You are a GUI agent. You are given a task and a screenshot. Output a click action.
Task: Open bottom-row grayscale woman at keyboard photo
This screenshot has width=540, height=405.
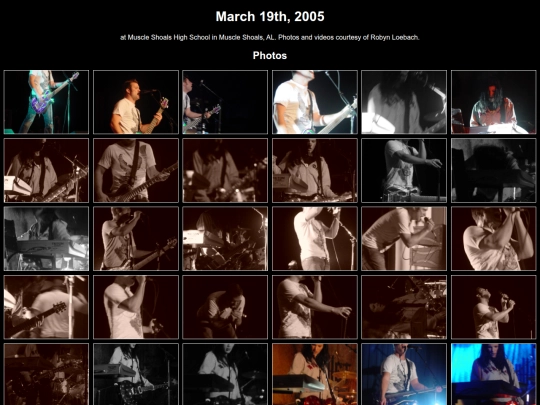tap(225, 374)
